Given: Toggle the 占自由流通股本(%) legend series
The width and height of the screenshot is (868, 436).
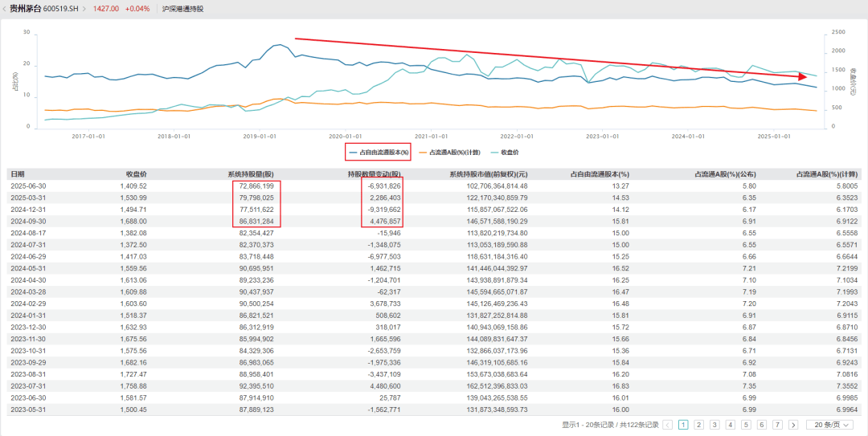Looking at the screenshot, I should (378, 152).
